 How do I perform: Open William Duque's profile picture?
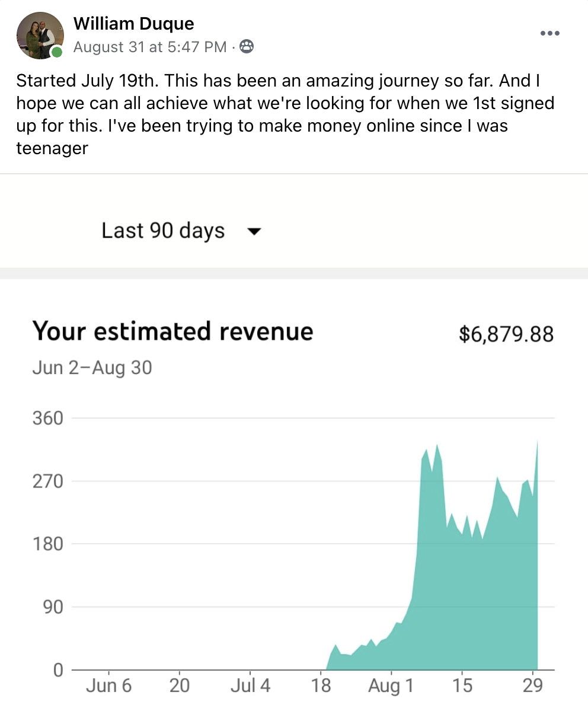[40, 35]
